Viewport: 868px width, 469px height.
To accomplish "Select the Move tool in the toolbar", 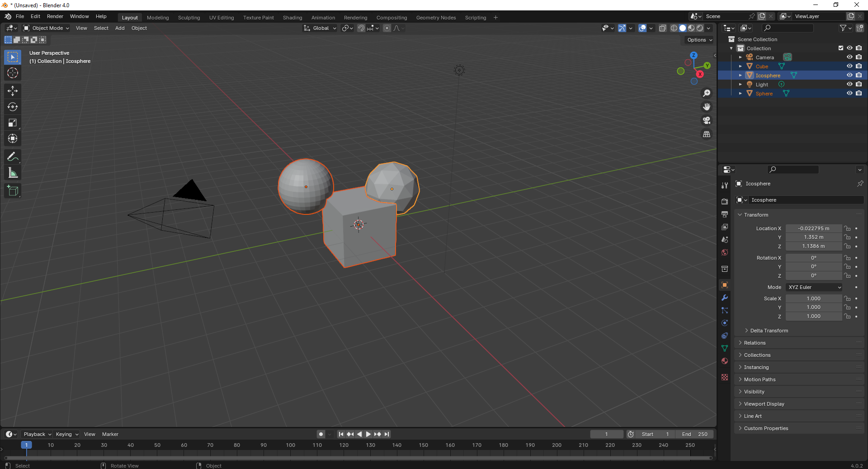I will point(13,91).
